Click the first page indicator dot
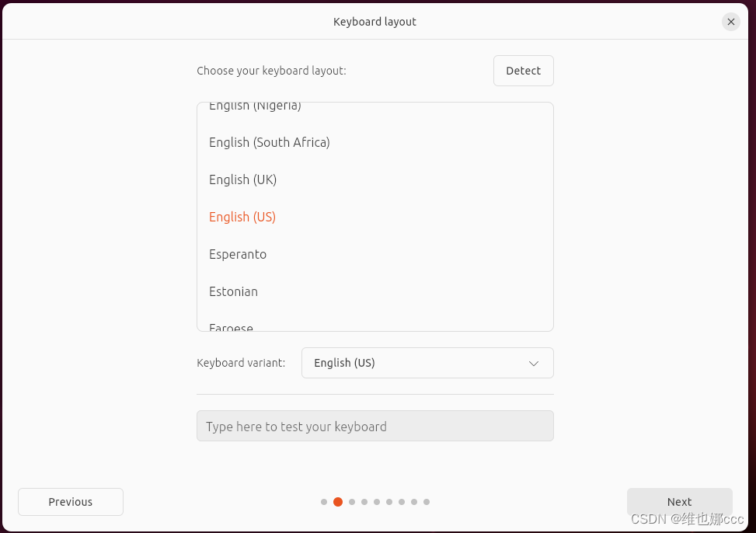The width and height of the screenshot is (756, 533). [324, 501]
